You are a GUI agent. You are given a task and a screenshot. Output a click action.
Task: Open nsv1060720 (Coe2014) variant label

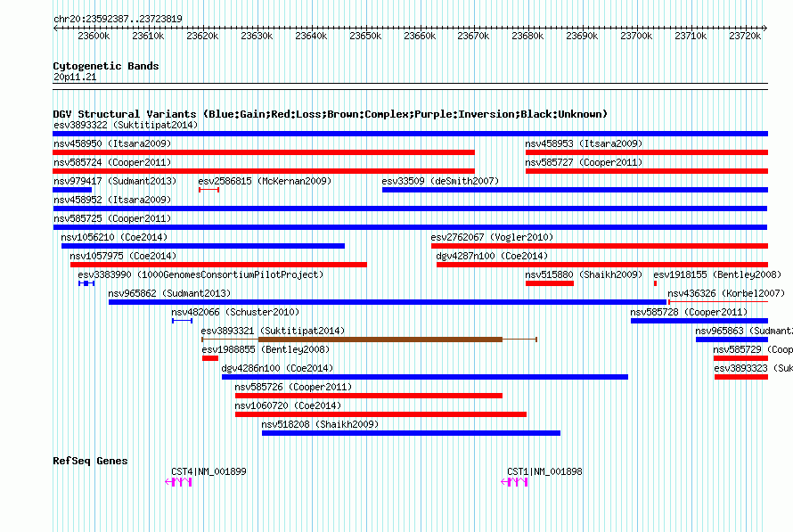tap(288, 405)
